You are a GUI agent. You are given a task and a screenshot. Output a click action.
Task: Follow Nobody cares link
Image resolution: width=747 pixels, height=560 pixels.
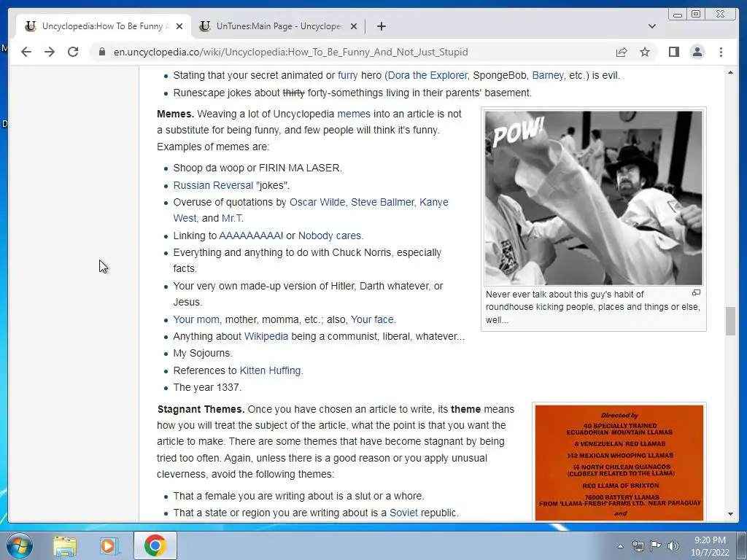(x=330, y=236)
